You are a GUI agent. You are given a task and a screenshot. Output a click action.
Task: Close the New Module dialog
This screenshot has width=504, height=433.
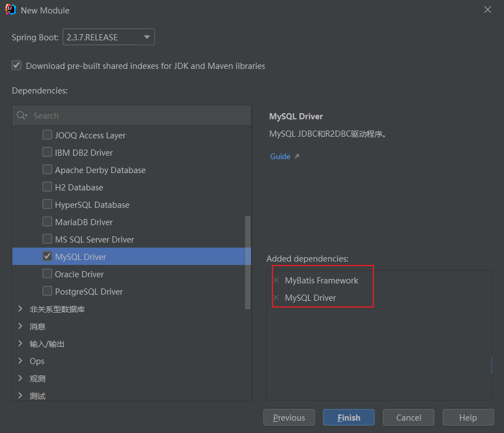488,10
